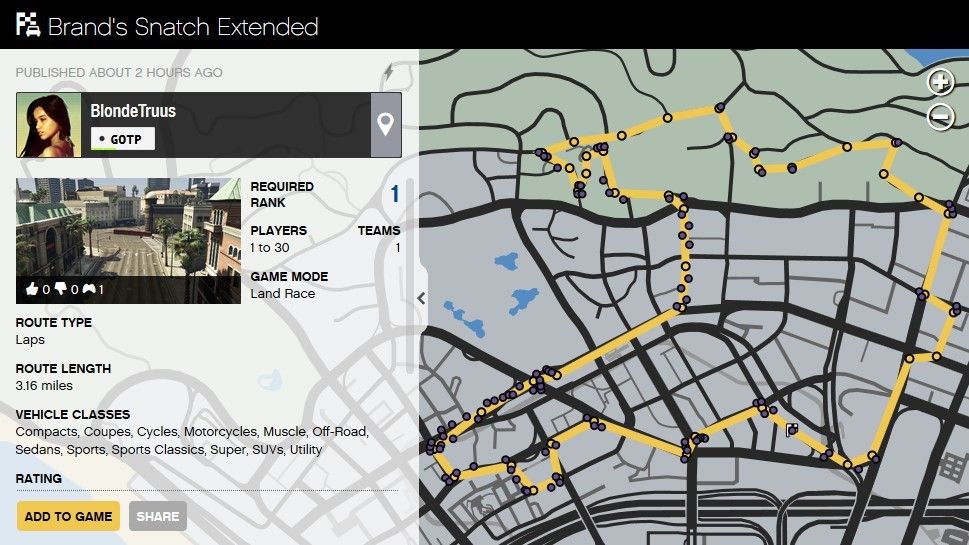Click the Brand's Snatch Extended title
The width and height of the screenshot is (969, 545).
click(183, 27)
